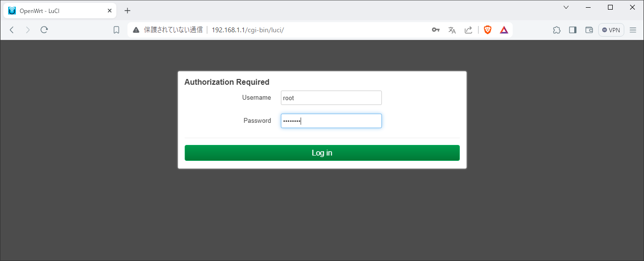Close the OpenWrt - LuCI tab
Image resolution: width=644 pixels, height=261 pixels.
click(110, 11)
